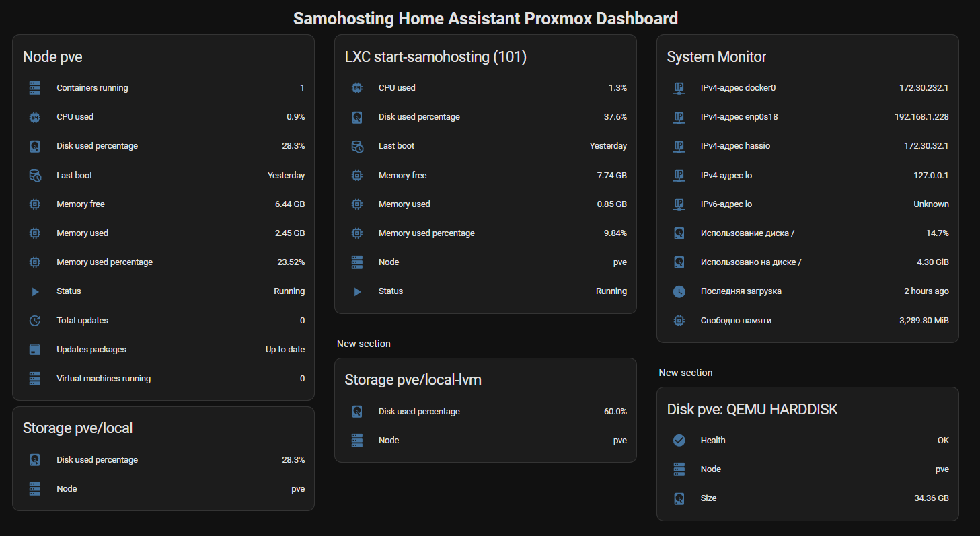
Task: Click the Свободно памяти memory chip icon
Action: click(679, 321)
